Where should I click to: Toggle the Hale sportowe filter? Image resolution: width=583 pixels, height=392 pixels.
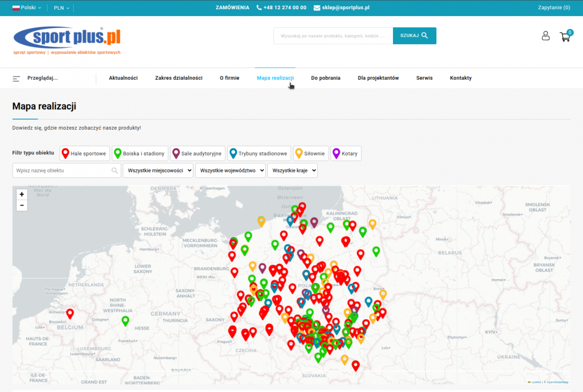pyautogui.click(x=85, y=153)
